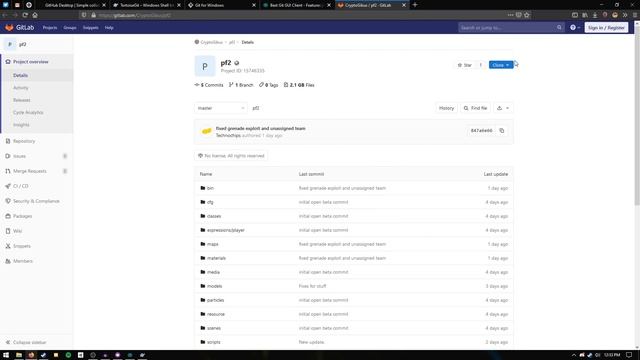Open the classes folder
Viewport: 640px width, 360px height.
click(x=214, y=216)
